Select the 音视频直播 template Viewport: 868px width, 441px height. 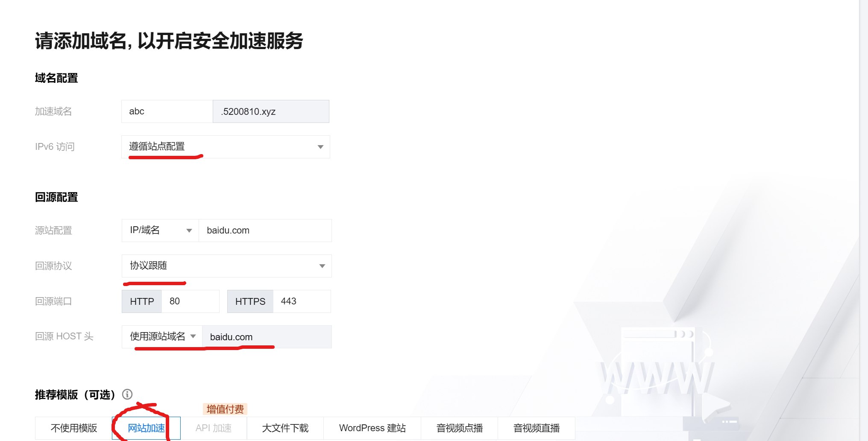pyautogui.click(x=536, y=428)
